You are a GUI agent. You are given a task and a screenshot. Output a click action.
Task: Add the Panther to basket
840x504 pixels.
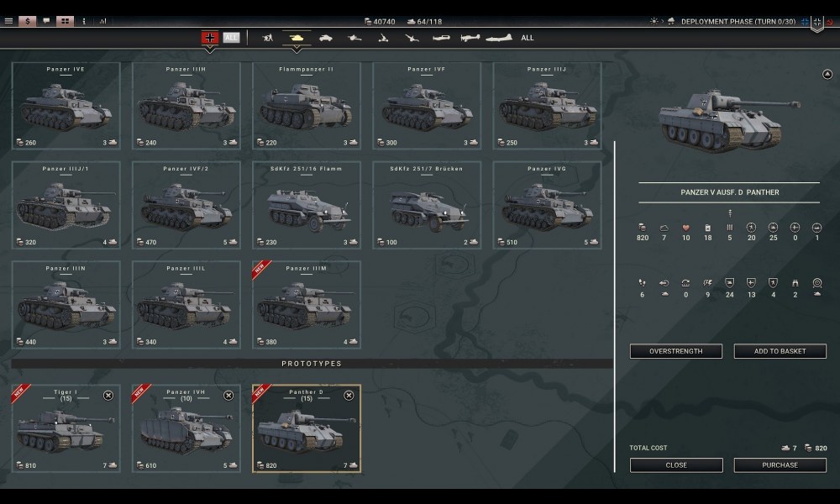[780, 351]
